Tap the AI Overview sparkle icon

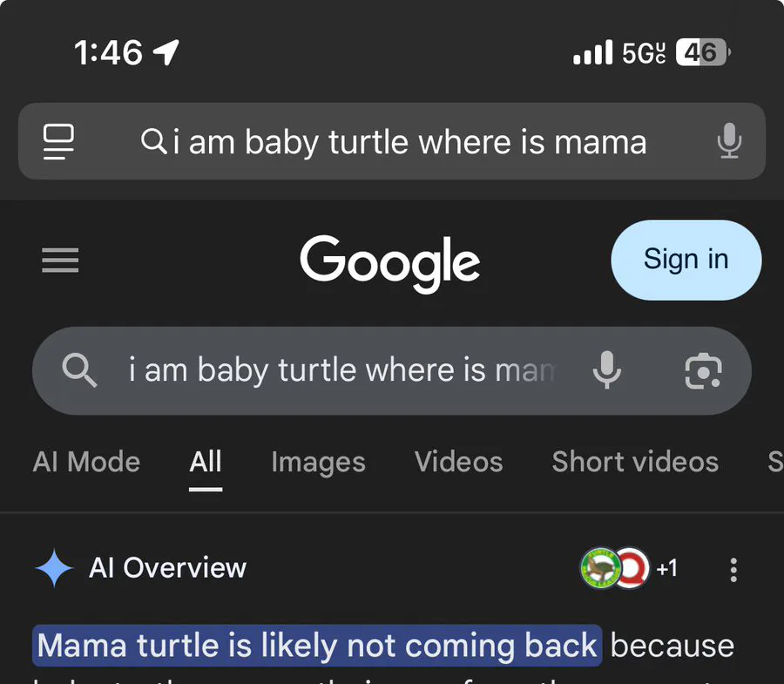[54, 569]
